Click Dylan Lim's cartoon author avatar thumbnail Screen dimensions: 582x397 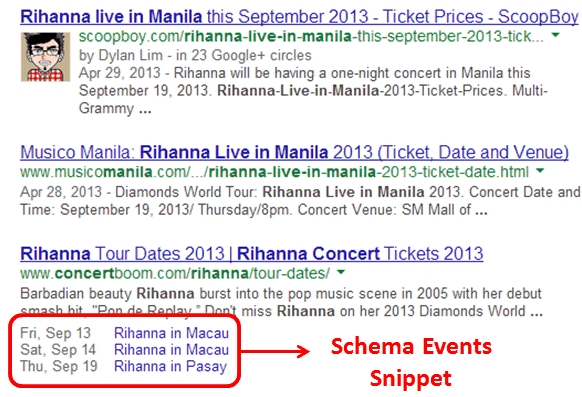[45, 57]
